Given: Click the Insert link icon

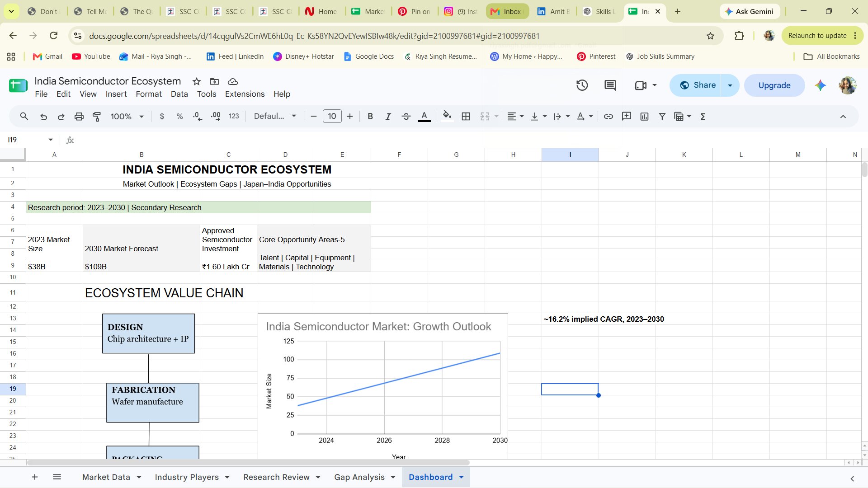Looking at the screenshot, I should (609, 117).
